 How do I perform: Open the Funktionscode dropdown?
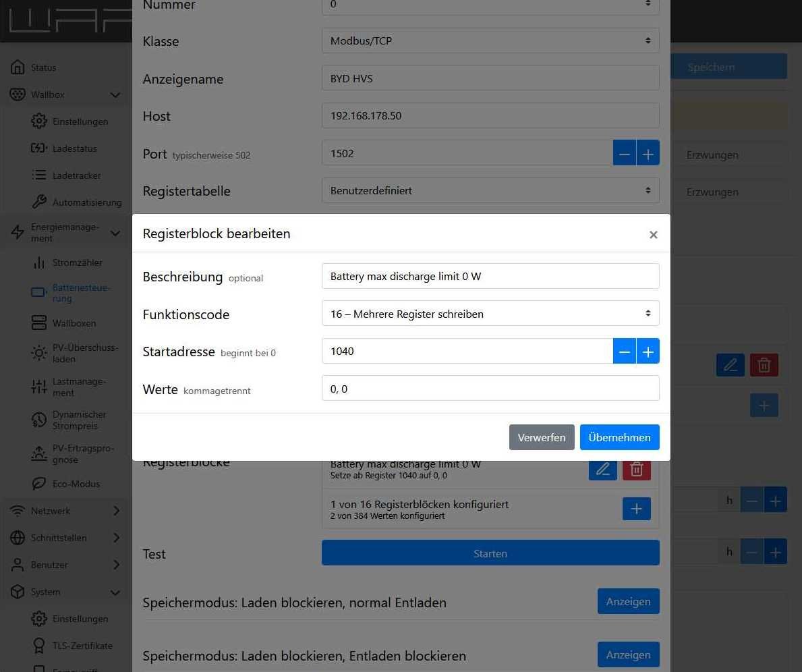click(x=490, y=314)
